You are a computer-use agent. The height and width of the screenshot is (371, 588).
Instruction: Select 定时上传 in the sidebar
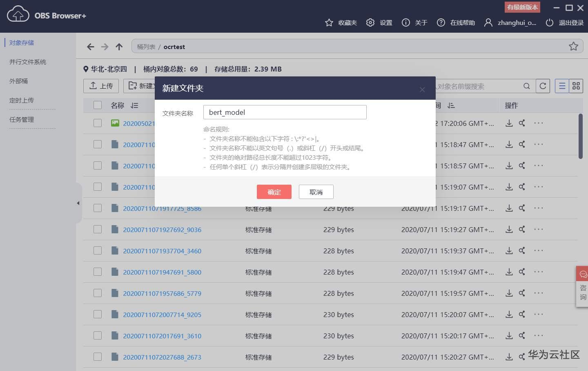coord(22,100)
